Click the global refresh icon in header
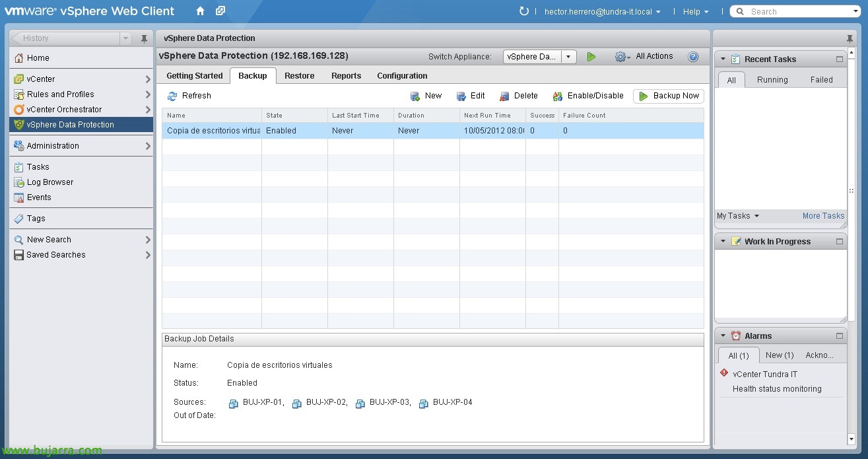The image size is (868, 459). coord(524,11)
